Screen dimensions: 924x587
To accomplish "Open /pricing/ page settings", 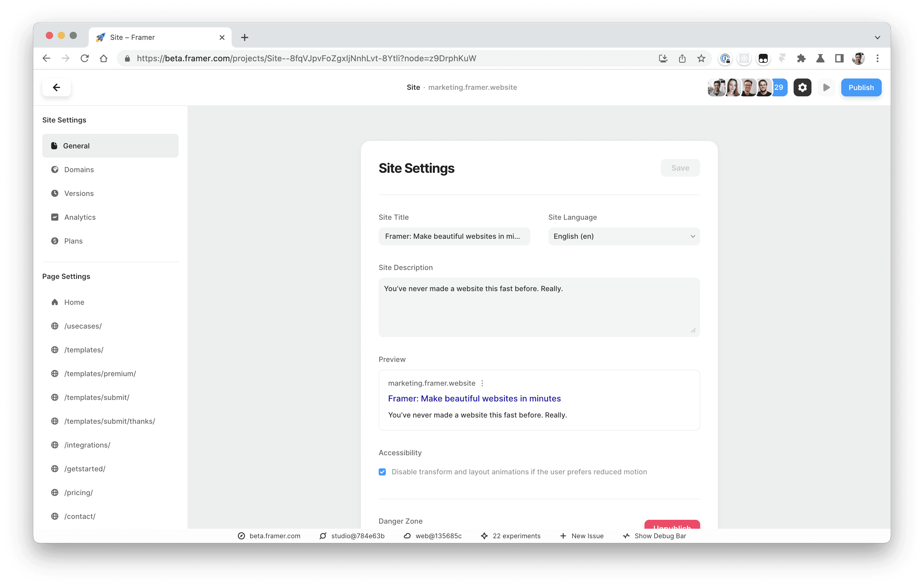I will [x=78, y=492].
